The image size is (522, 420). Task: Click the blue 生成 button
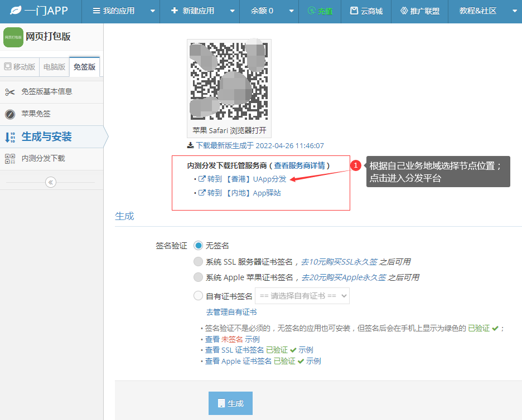tap(230, 403)
